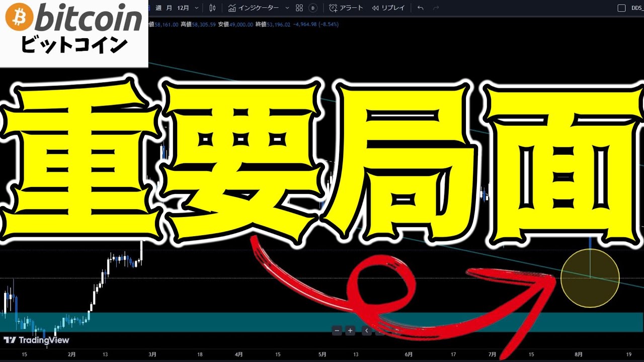Expand the timeframe dropdown chevron after 12月
This screenshot has width=644, height=362.
197,8
